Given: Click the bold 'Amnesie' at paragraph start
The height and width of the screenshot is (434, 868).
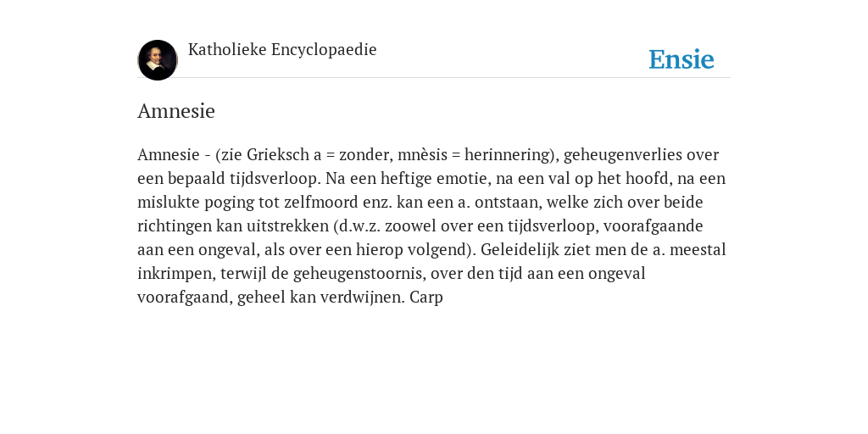Looking at the screenshot, I should [x=169, y=154].
